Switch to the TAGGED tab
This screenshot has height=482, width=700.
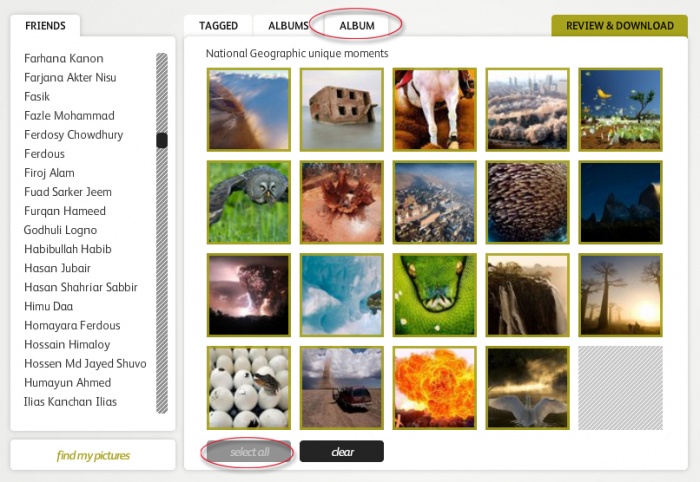(x=218, y=25)
